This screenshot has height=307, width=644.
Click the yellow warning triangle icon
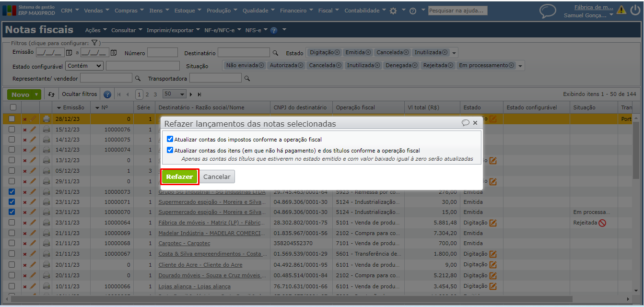(621, 10)
